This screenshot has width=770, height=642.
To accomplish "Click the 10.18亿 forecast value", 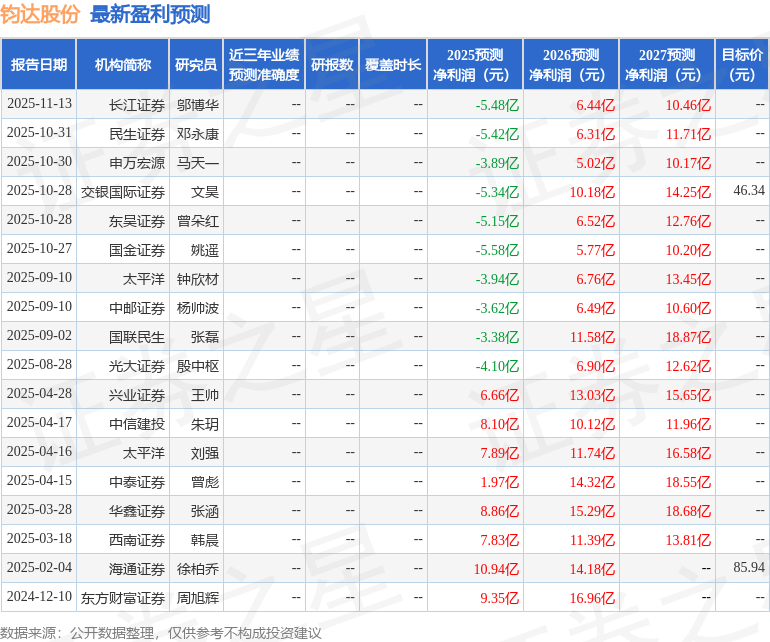I will pyautogui.click(x=592, y=192).
